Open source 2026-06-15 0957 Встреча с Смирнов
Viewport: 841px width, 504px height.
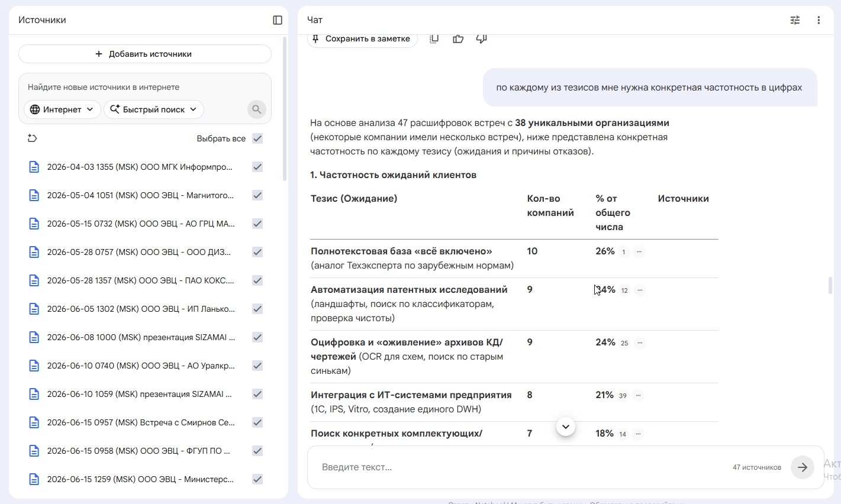point(141,422)
